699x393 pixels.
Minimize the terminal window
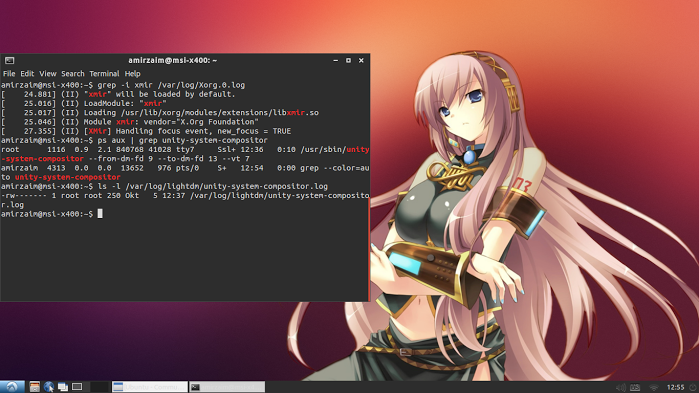coord(336,60)
